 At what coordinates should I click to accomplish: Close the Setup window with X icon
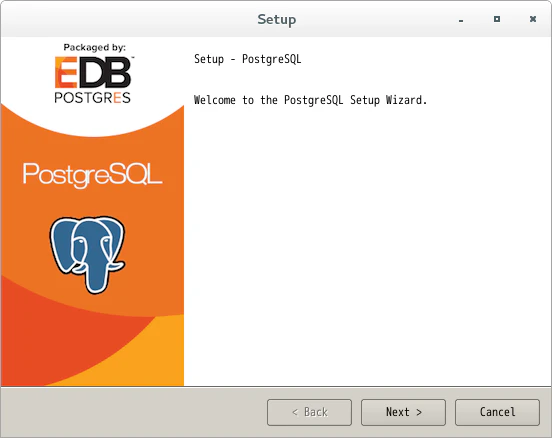pos(533,19)
